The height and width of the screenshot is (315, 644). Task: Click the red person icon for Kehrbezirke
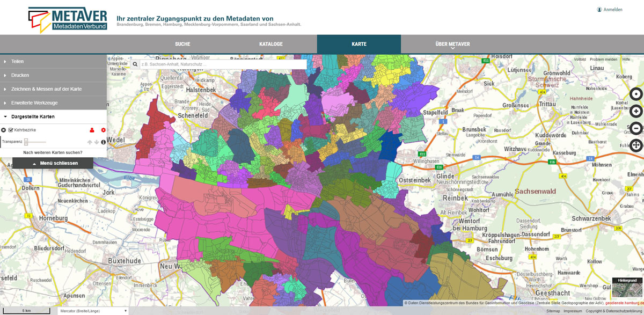coord(92,130)
